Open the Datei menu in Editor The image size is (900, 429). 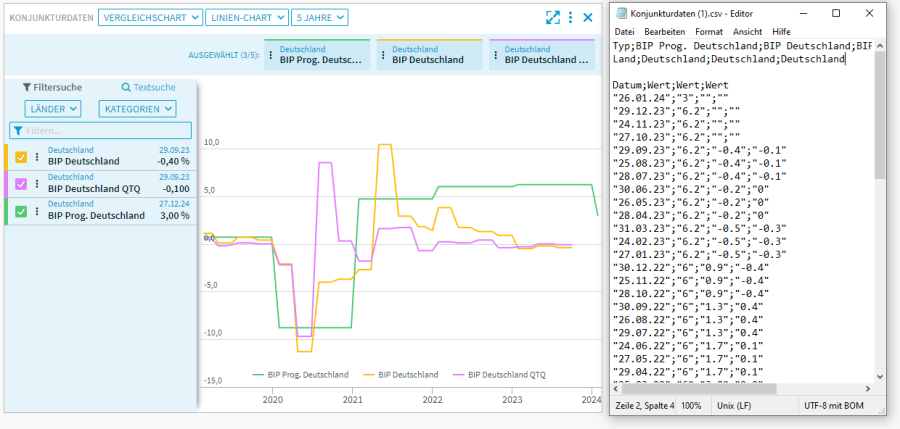click(626, 32)
